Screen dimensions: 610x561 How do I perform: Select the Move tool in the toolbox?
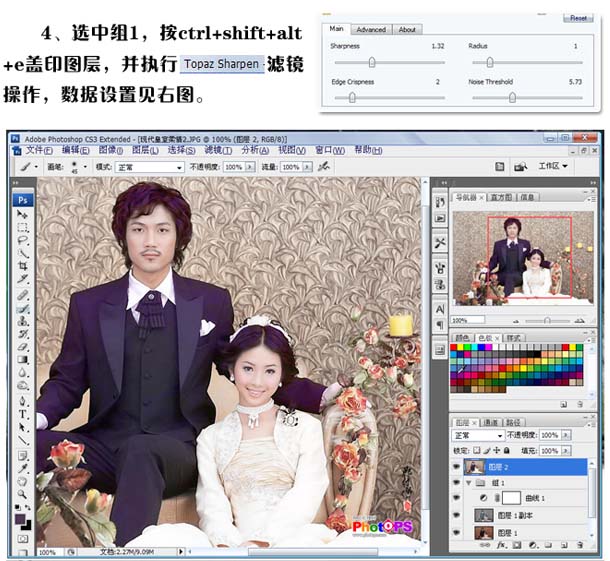[22, 214]
